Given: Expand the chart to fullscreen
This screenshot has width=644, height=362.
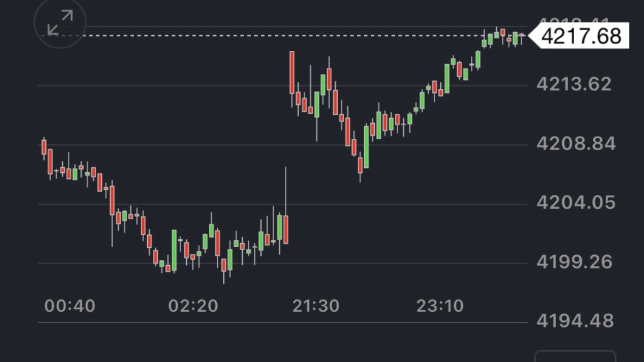Looking at the screenshot, I should tap(60, 22).
